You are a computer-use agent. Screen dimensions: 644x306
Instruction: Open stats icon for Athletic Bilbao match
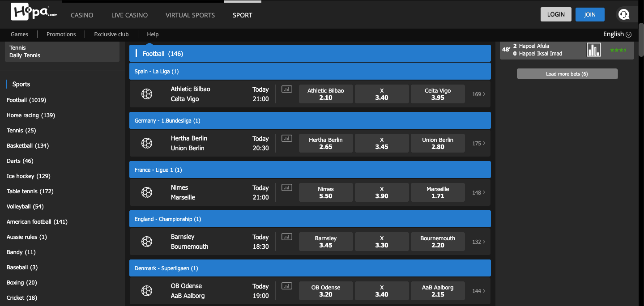pyautogui.click(x=286, y=89)
